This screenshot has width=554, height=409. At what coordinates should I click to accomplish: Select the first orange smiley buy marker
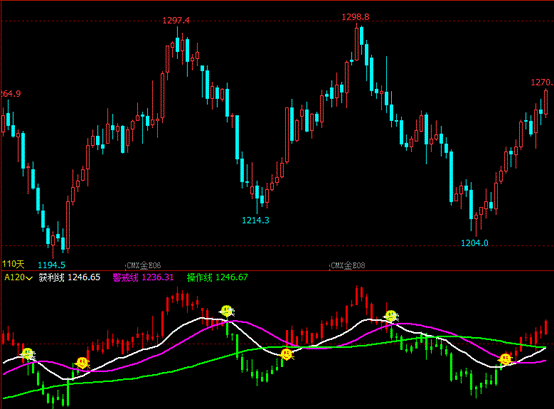(82, 363)
